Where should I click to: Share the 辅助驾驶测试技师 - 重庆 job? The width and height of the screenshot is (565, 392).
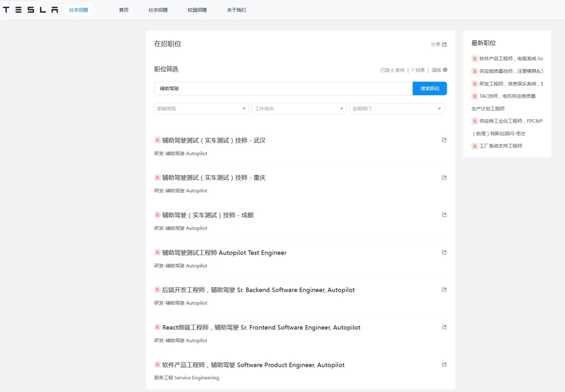[444, 178]
